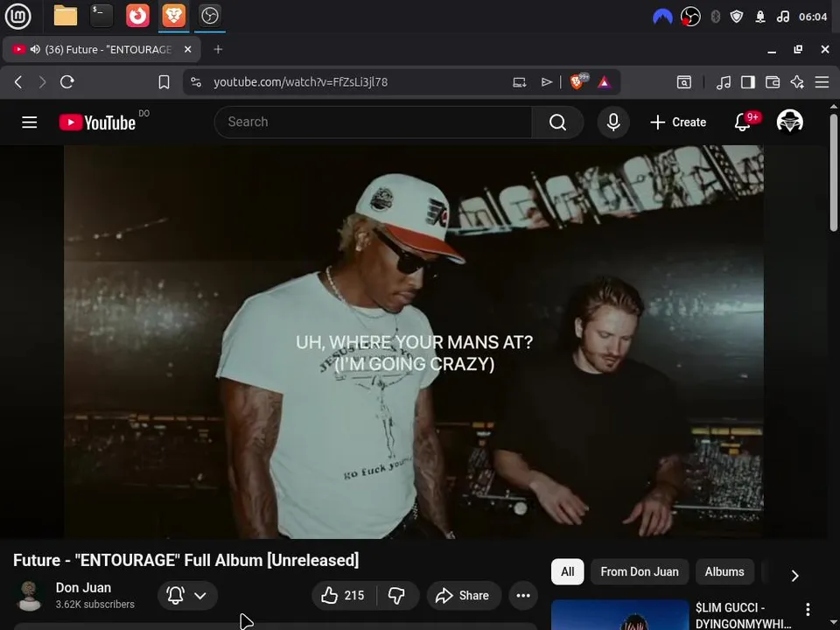This screenshot has height=630, width=840.
Task: Click the video title Future ENTOURAGE text
Action: (x=185, y=560)
